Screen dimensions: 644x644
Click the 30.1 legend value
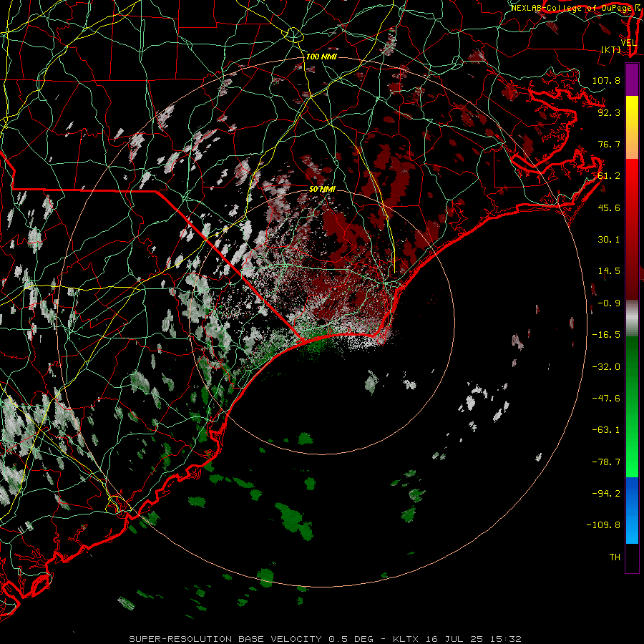pos(609,240)
